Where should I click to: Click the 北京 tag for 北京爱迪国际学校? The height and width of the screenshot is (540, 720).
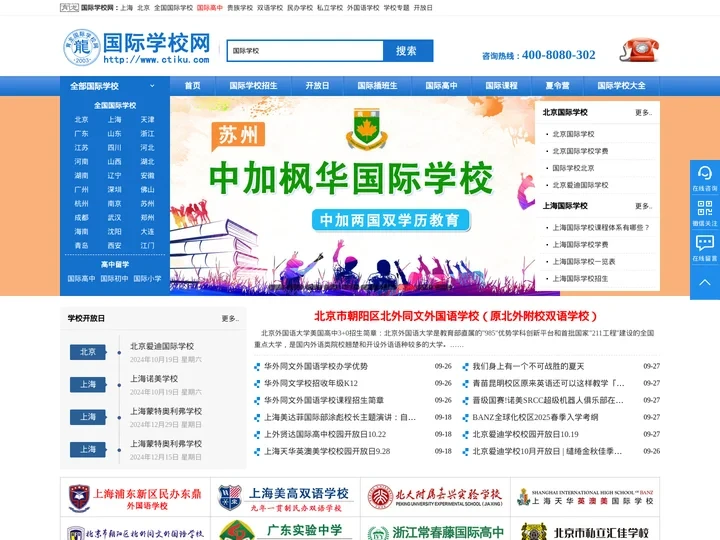(88, 352)
